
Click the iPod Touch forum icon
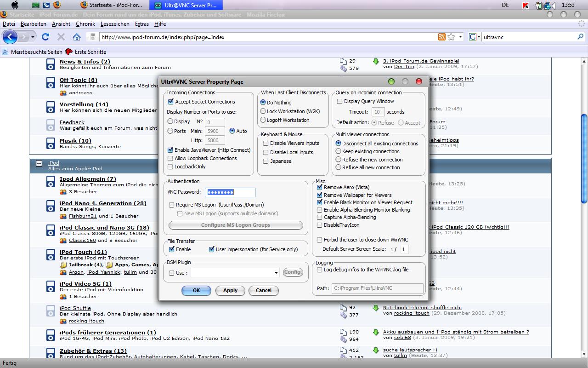[x=51, y=255]
